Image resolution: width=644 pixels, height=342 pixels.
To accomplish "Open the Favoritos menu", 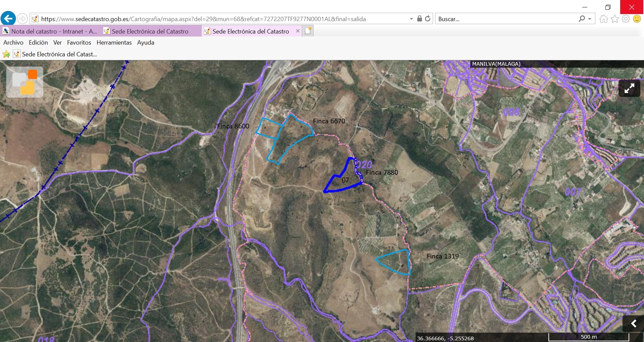I will click(x=79, y=43).
